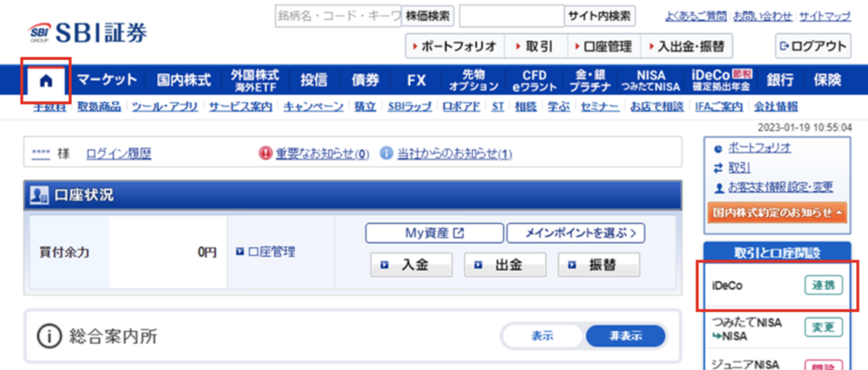The height and width of the screenshot is (370, 868).
Task: Click the 出金 button
Action: (x=505, y=264)
